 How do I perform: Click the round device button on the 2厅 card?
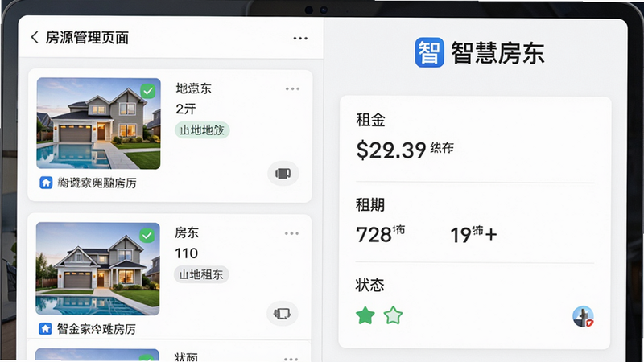coord(283,173)
